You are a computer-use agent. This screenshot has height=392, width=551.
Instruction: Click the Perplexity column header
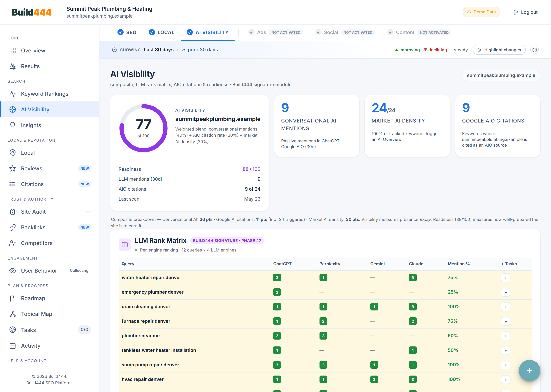329,264
